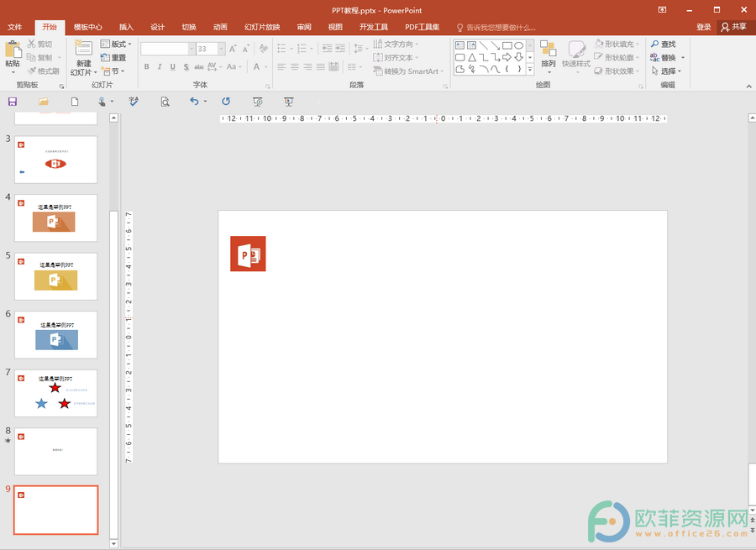Expand the Section 节 dropdown

click(x=113, y=71)
